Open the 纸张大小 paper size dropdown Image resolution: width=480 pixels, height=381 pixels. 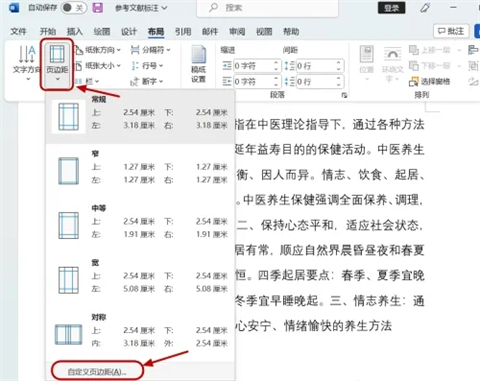98,66
